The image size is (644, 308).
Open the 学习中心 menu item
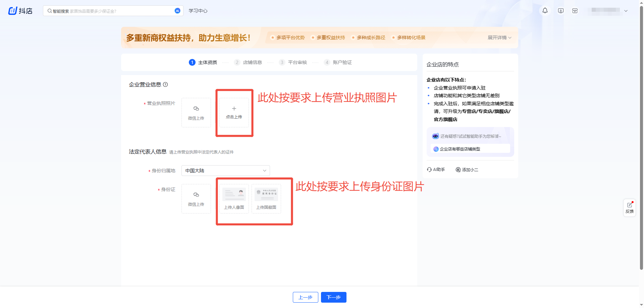[198, 11]
